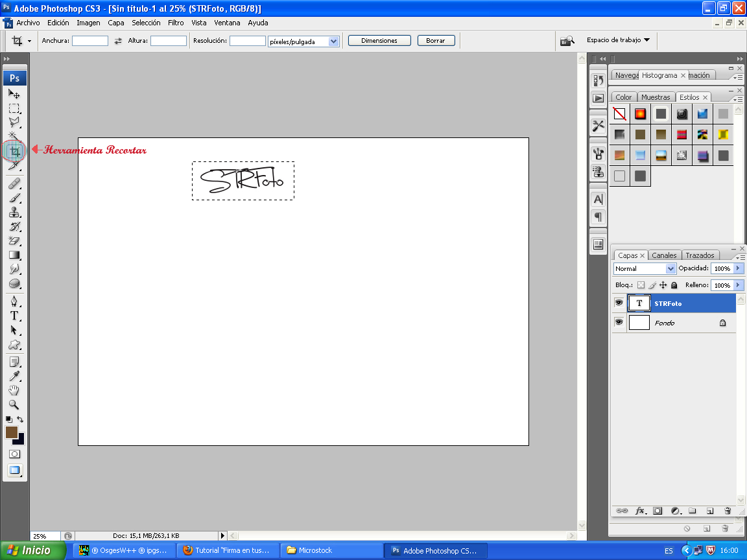Add a layer style fx button
Viewport: 747px width, 560px height.
pyautogui.click(x=640, y=511)
